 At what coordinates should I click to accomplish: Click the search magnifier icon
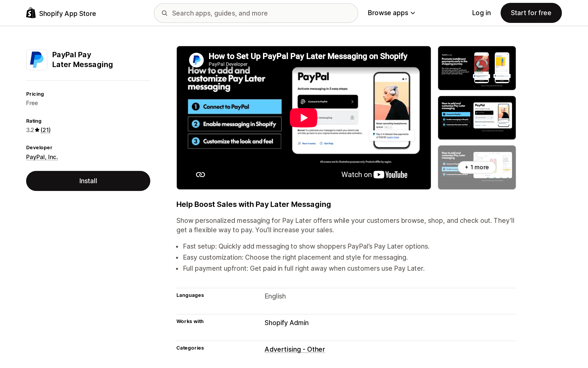tap(165, 13)
